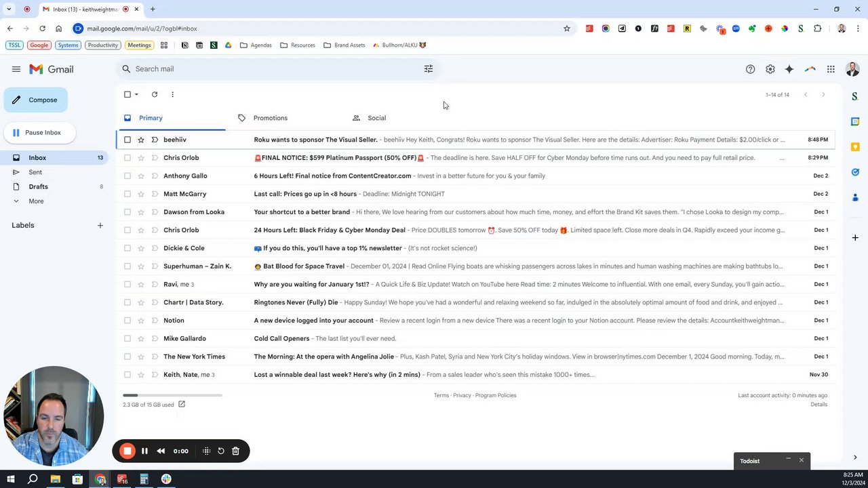Focus the Search mail field
The height and width of the screenshot is (488, 868).
(x=278, y=68)
